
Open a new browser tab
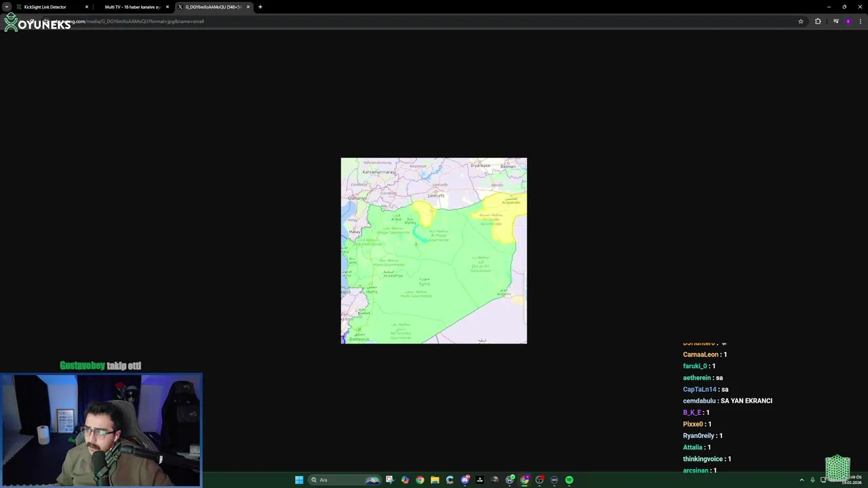tap(260, 7)
